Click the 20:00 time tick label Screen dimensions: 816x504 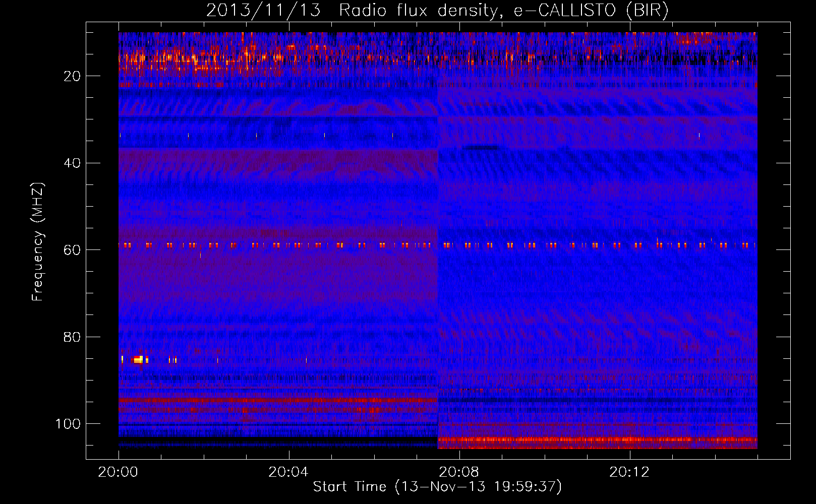coord(119,472)
